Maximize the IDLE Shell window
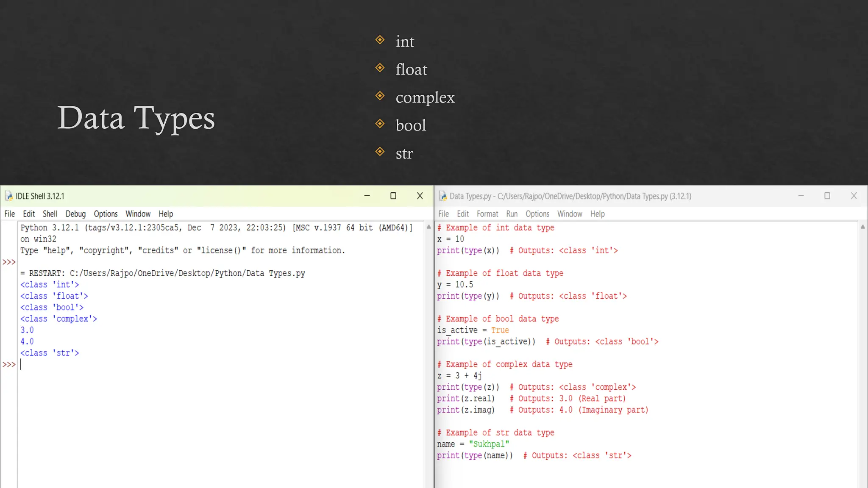The height and width of the screenshot is (488, 868). tap(393, 196)
